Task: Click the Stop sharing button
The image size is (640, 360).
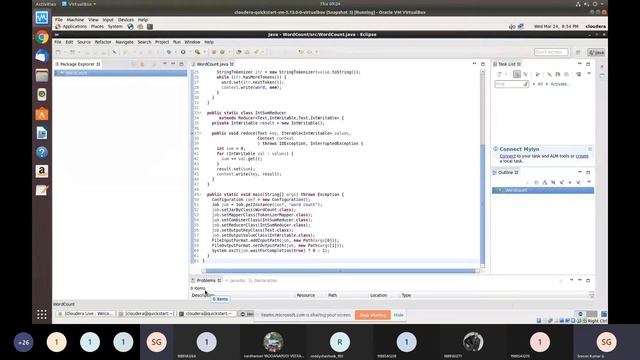Action: pyautogui.click(x=373, y=315)
